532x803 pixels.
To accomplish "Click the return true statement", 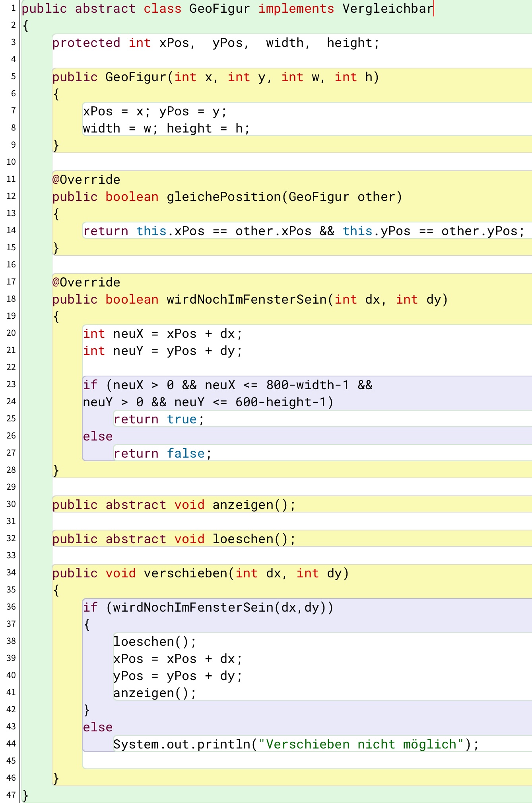I will [159, 419].
